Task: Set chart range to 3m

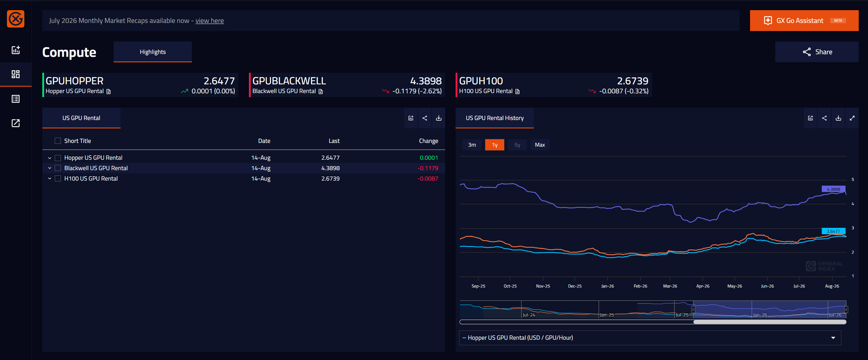Action: (472, 145)
